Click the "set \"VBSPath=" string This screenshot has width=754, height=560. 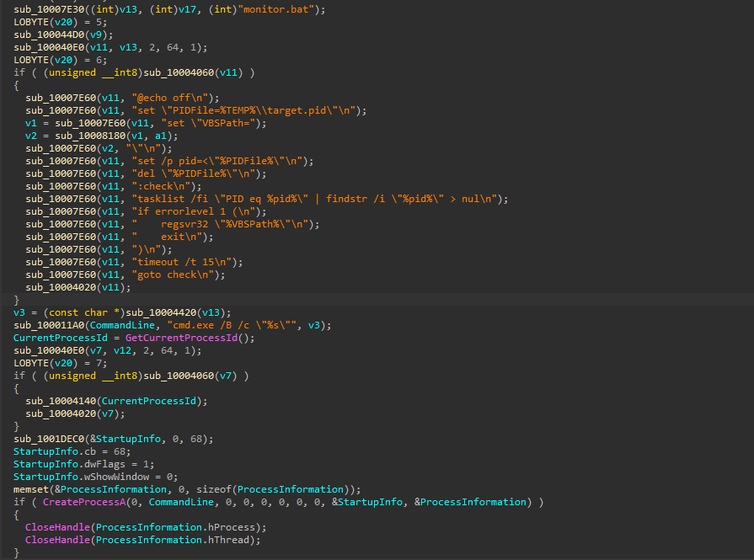point(208,123)
